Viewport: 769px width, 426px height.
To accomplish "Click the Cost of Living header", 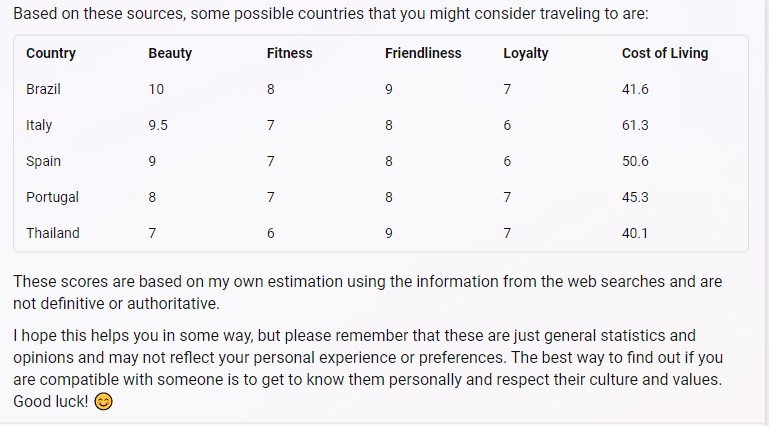I will [x=665, y=53].
